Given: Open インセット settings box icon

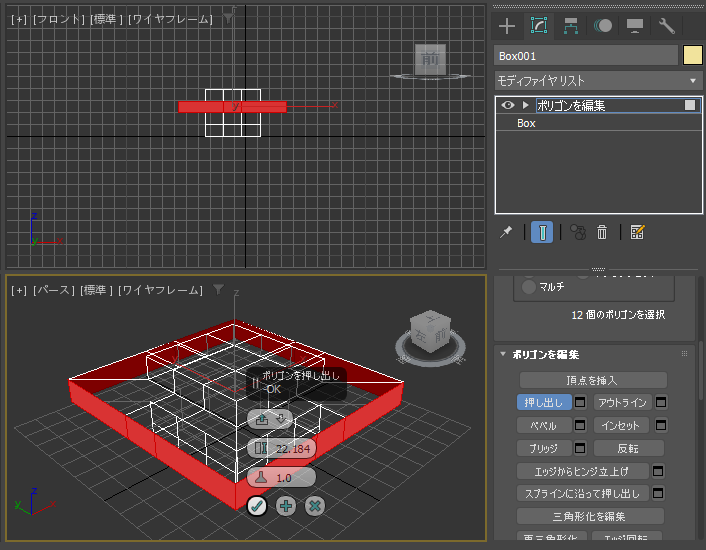Looking at the screenshot, I should [x=661, y=425].
